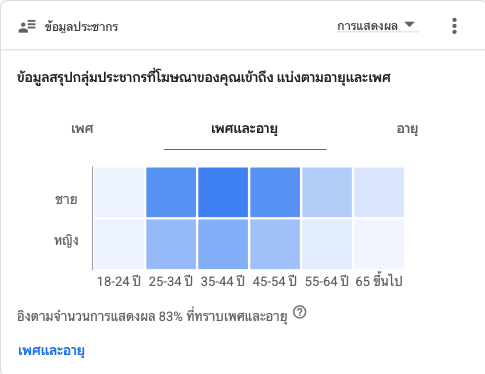Click the ข้อมูลประชากร card title
The width and height of the screenshot is (485, 374).
click(82, 27)
